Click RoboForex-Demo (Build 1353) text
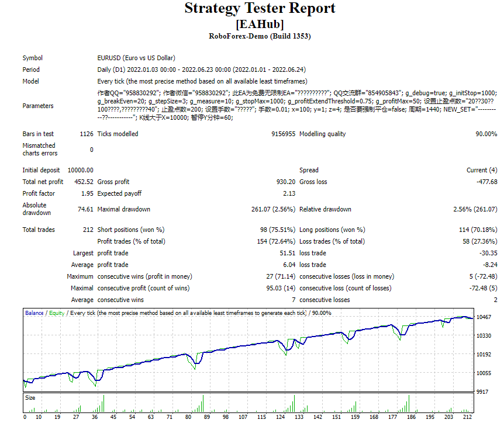Viewport: 504px width, 423px height. [260, 36]
